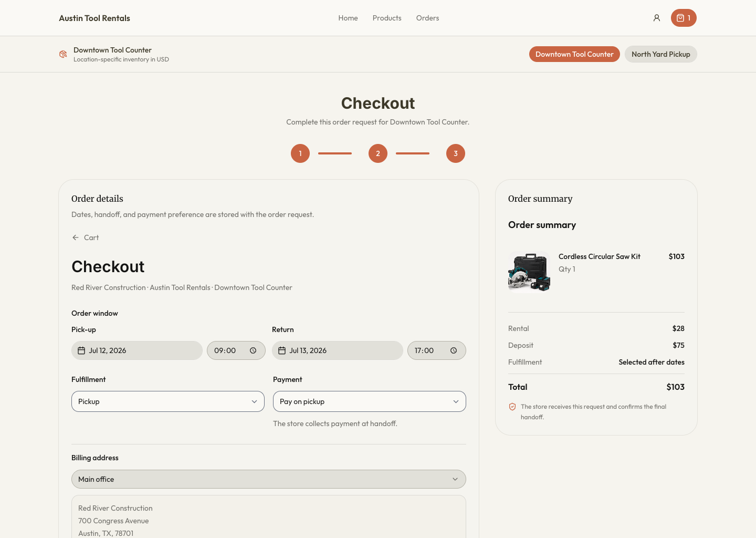Click the Selected after dates fulfillment value
The image size is (756, 538).
[x=652, y=362]
